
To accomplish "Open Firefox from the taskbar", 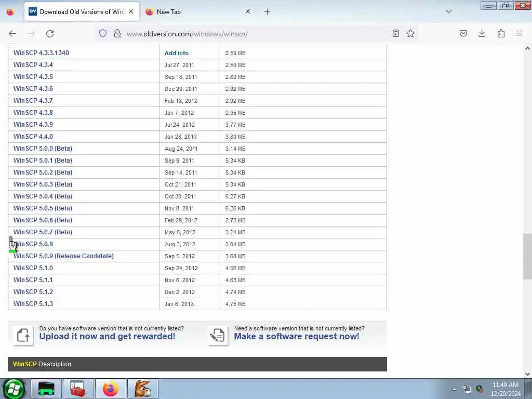I will point(111,389).
